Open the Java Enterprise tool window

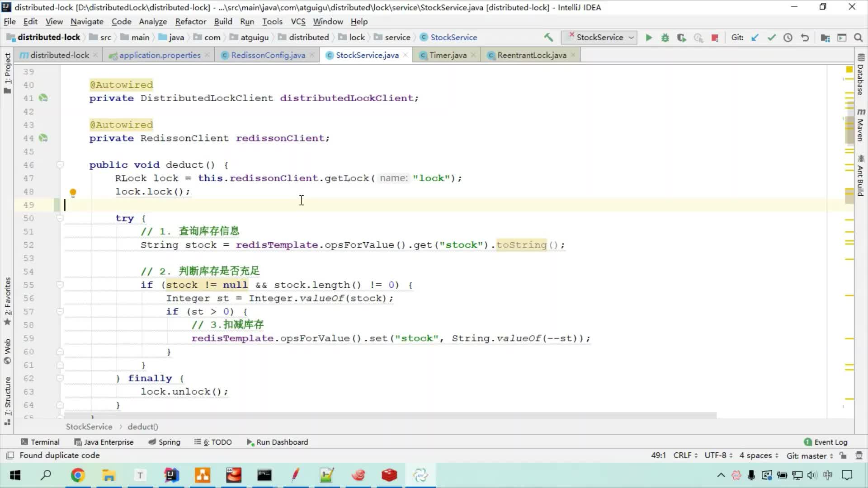pos(104,442)
